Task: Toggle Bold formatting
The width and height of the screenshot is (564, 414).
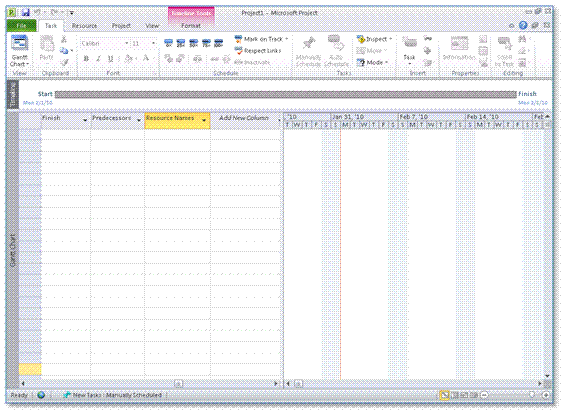Action: [x=86, y=59]
